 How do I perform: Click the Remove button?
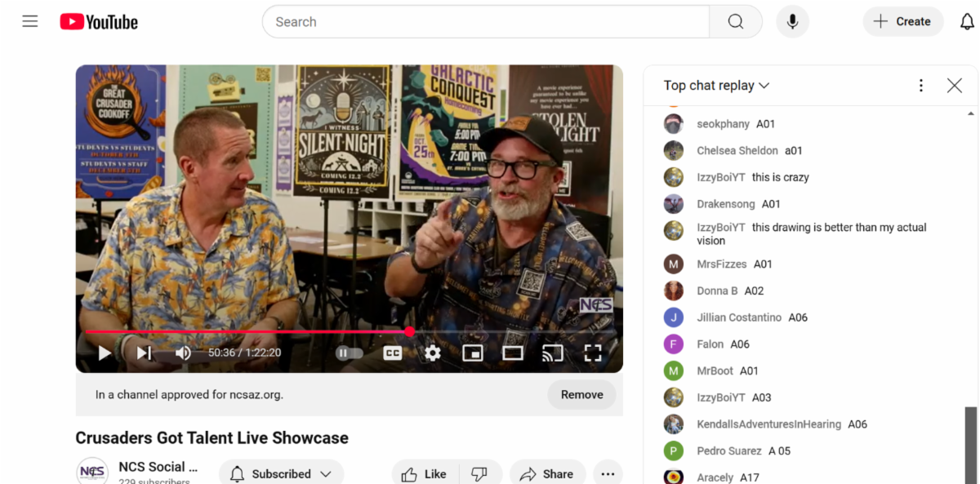coord(581,395)
